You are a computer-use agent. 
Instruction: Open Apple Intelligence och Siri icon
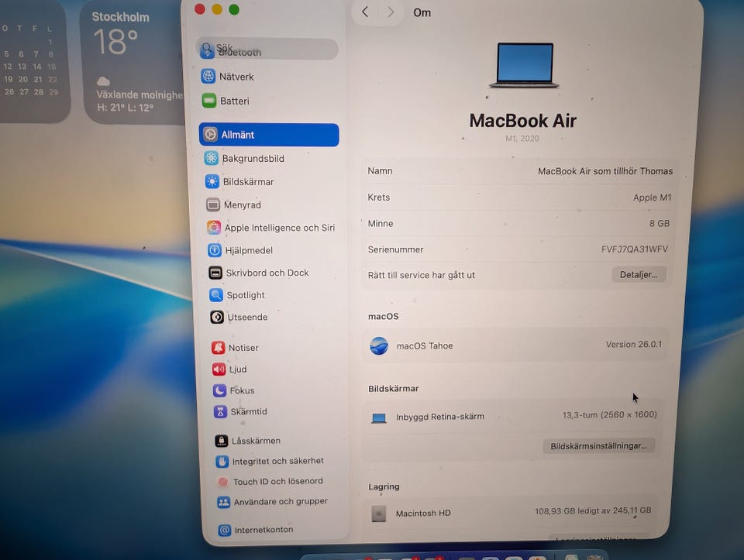click(x=214, y=228)
